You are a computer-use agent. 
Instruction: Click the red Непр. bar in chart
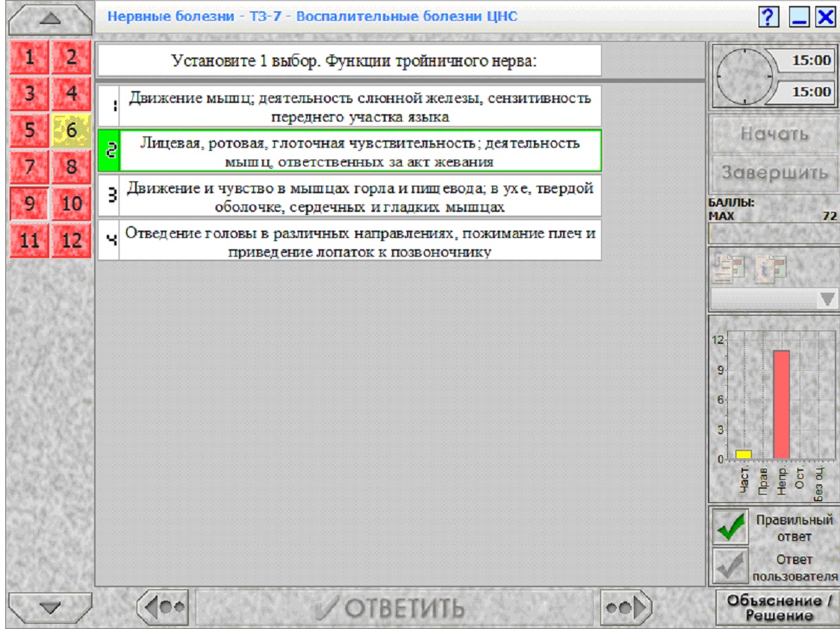781,404
